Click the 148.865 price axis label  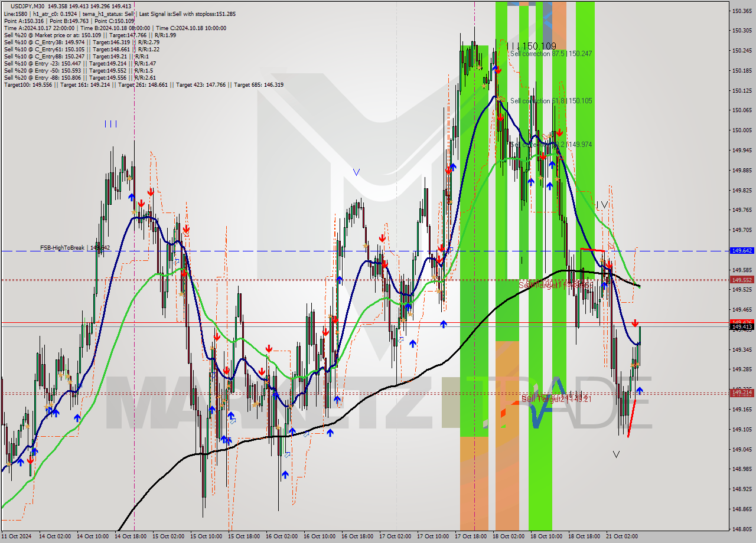click(742, 509)
